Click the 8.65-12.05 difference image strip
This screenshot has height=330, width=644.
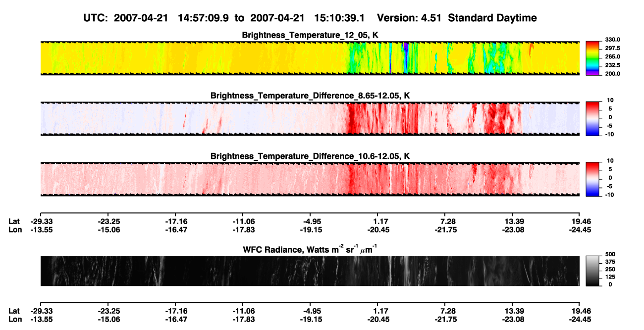(310, 119)
